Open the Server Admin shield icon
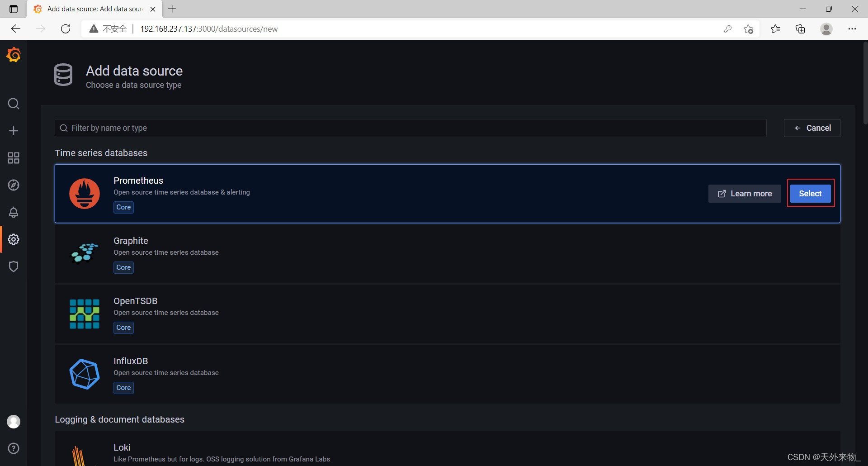This screenshot has width=868, height=466. click(14, 266)
